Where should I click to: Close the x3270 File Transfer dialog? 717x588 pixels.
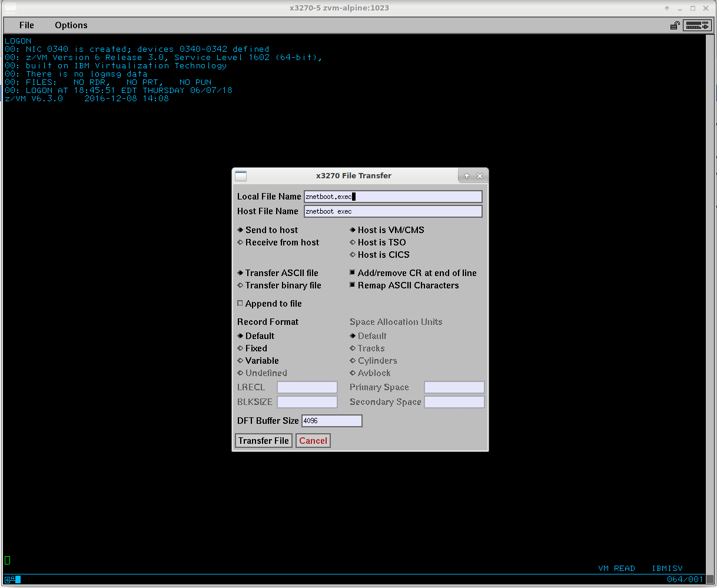pos(480,176)
